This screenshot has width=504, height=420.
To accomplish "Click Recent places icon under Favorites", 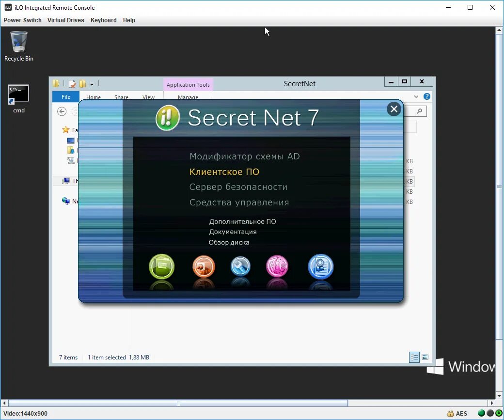I will (71, 161).
